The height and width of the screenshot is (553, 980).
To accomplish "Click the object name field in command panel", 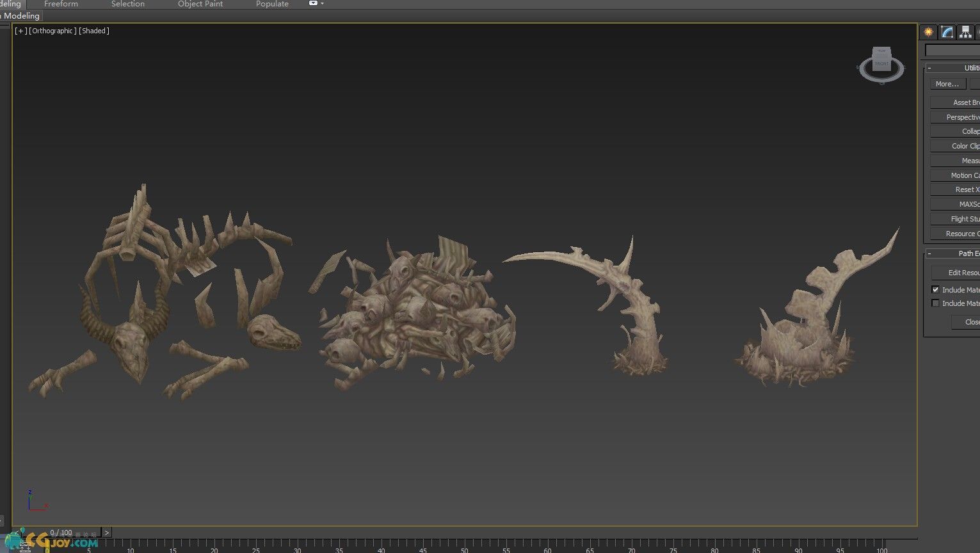I will [952, 50].
